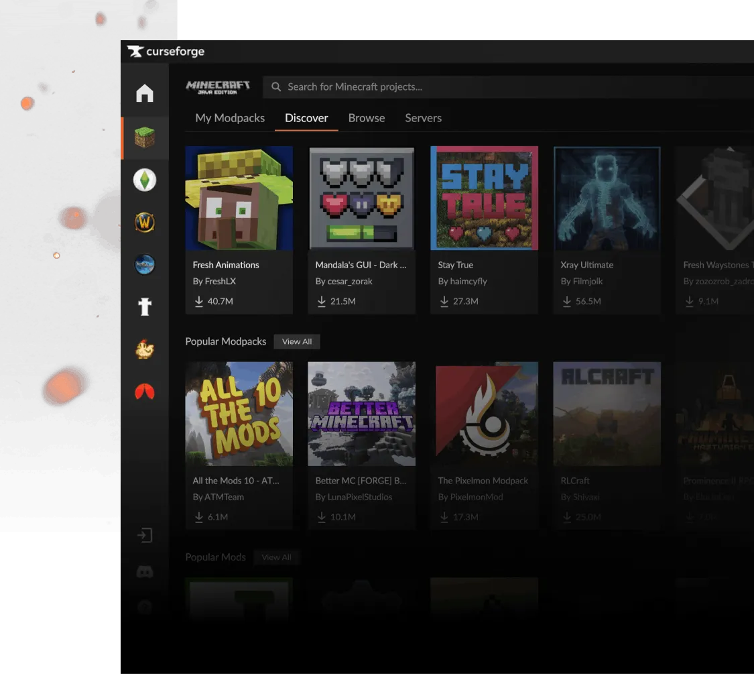Switch to the My Modpacks tab
The height and width of the screenshot is (700, 754).
(230, 118)
